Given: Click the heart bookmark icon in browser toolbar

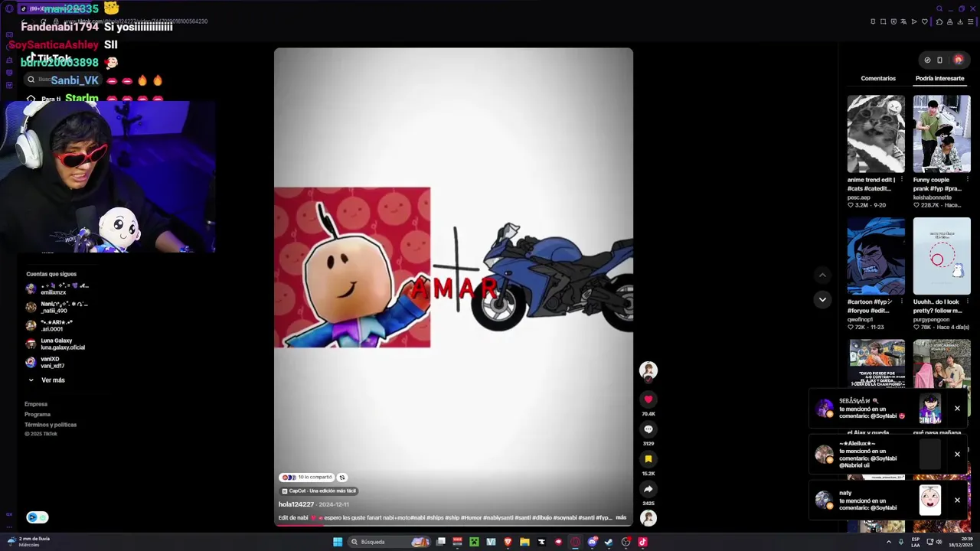Looking at the screenshot, I should pyautogui.click(x=925, y=21).
